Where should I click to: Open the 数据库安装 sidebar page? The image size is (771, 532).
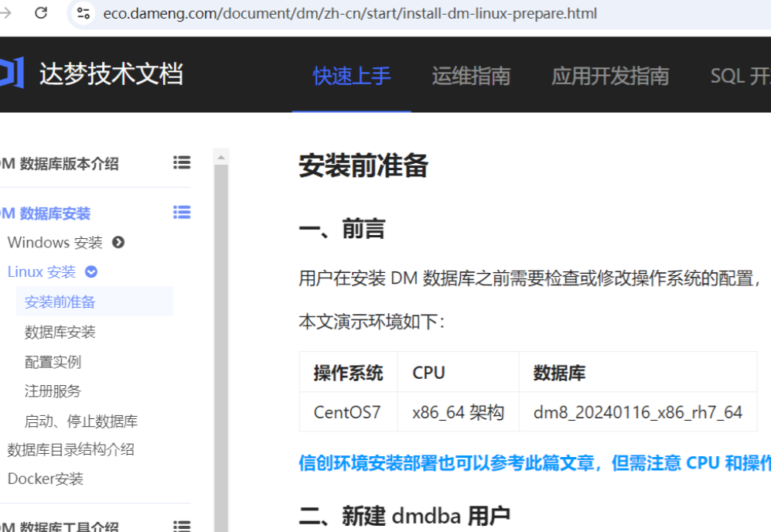pyautogui.click(x=60, y=332)
